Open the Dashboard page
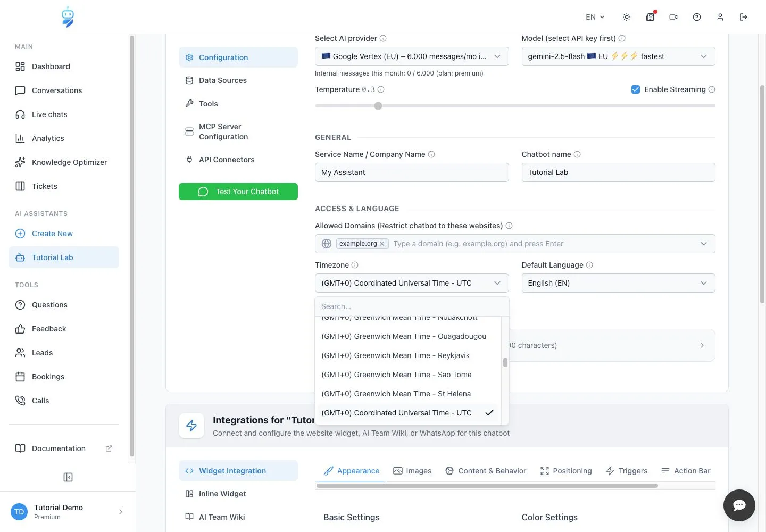The height and width of the screenshot is (532, 766). click(x=64, y=66)
